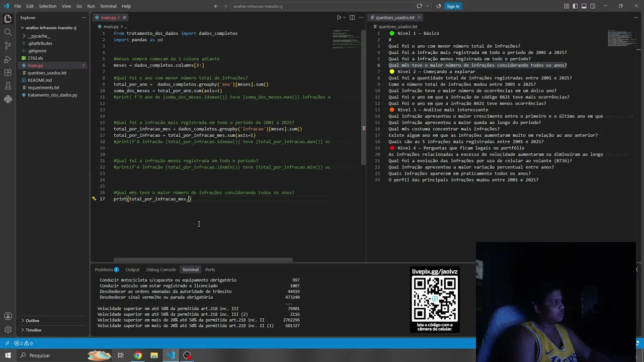
Task: Open the Copilot chat icon in title bar
Action: coord(419,6)
